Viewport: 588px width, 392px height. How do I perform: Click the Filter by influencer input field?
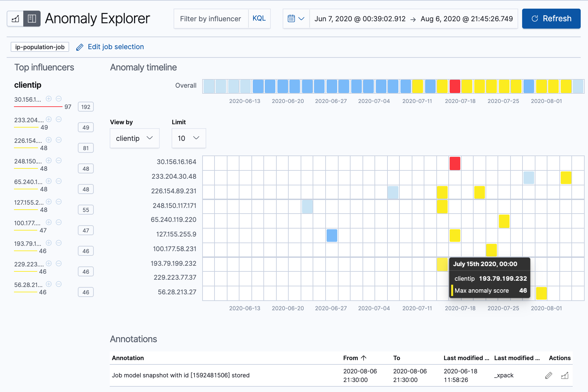pos(211,19)
